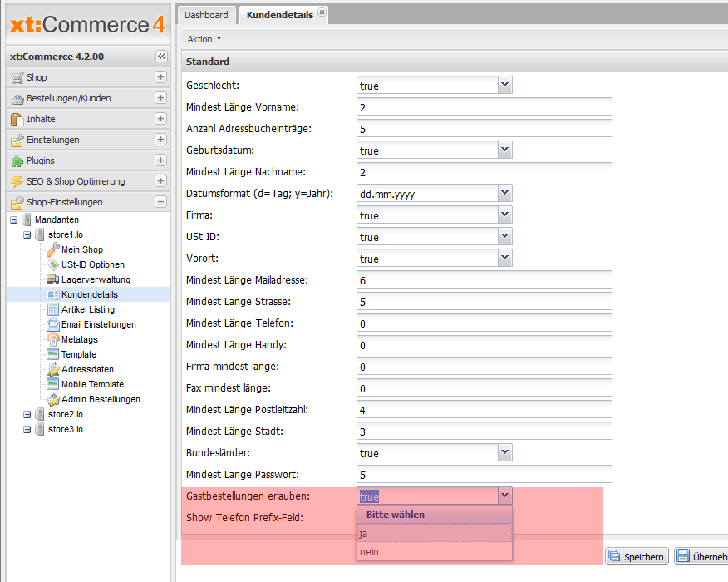Expand the Plugins panel plus button
Screen dimensions: 728x582
click(160, 160)
